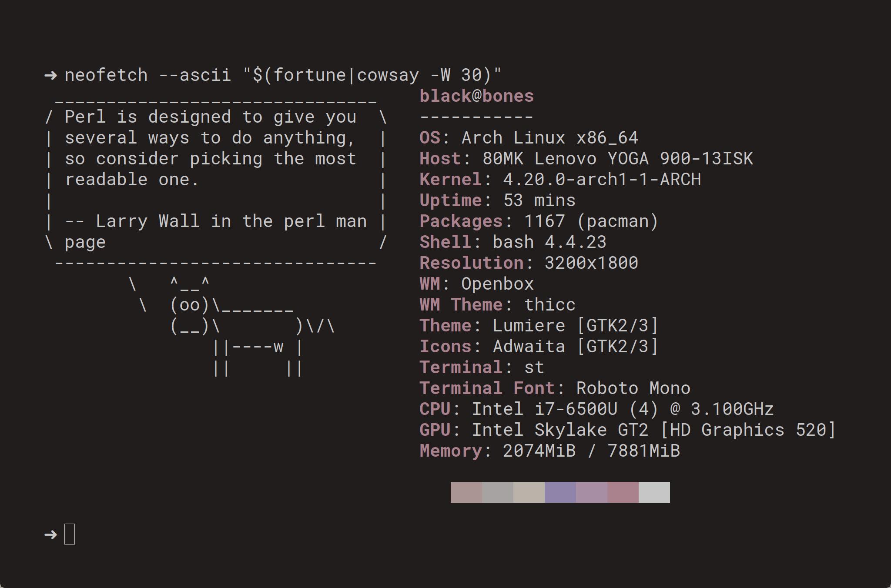Click the blue-purple color block
Screen dimensions: 891x588
pos(560,492)
